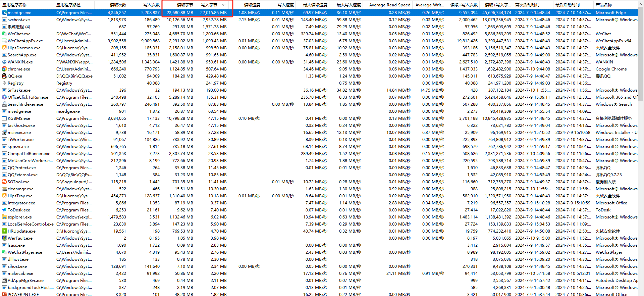This screenshot has height=296, width=644.
Task: Click the WeChat.exe process icon
Action: coord(4,34)
